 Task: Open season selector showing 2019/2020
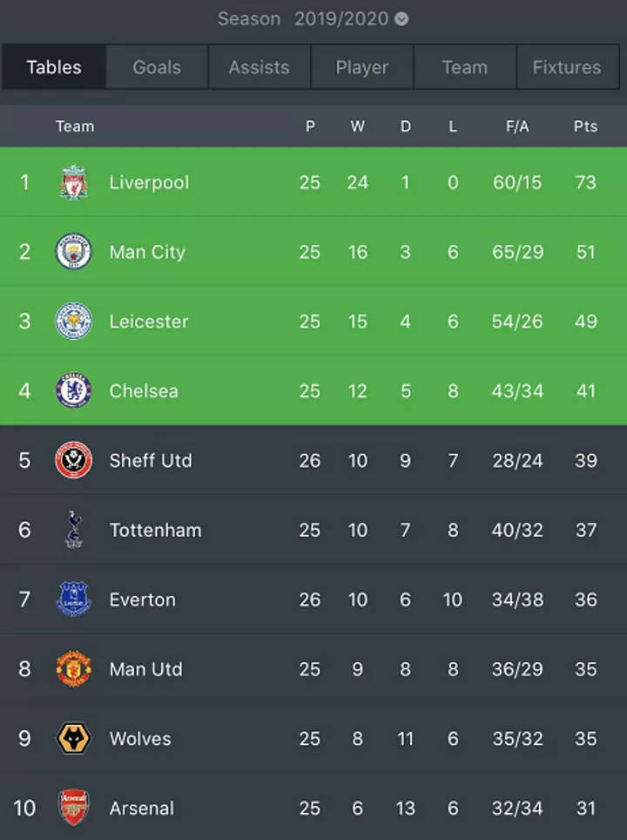tap(313, 19)
